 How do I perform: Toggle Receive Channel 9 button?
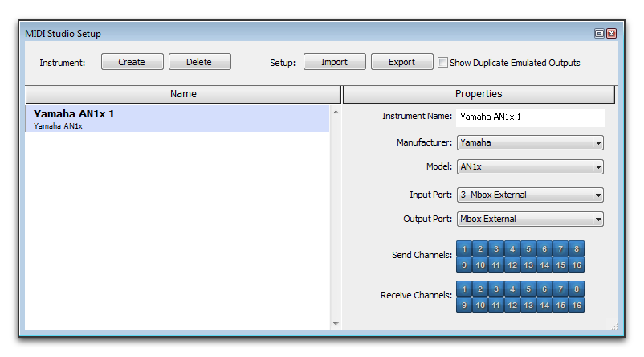[x=464, y=306]
